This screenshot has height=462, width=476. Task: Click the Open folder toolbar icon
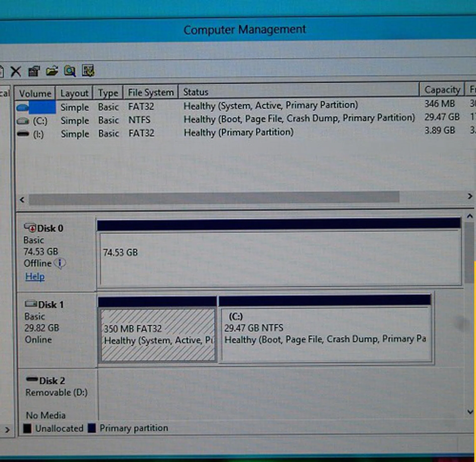pyautogui.click(x=52, y=71)
